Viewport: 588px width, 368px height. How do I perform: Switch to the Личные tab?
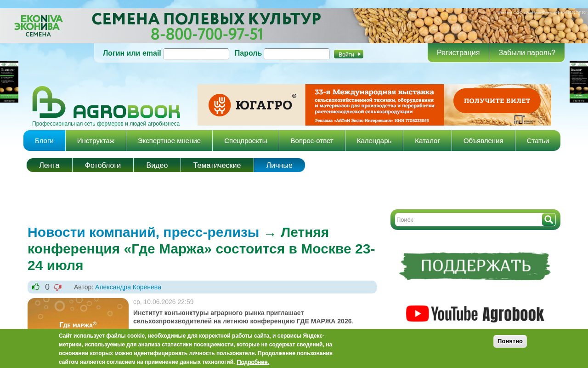click(279, 165)
